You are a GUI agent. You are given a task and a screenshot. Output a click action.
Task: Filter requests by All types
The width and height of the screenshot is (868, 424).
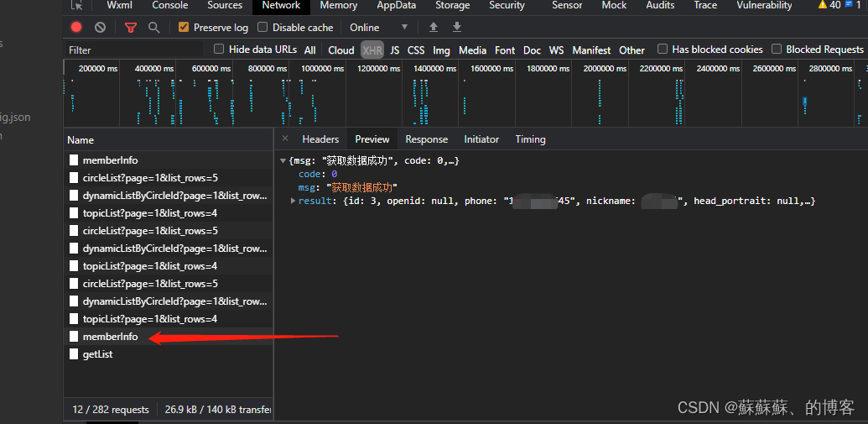(x=310, y=50)
